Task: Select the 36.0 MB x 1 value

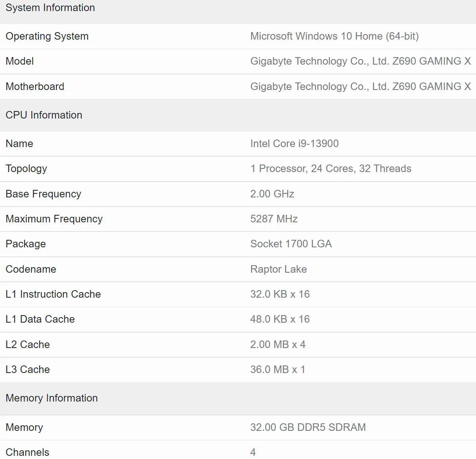Action: (x=278, y=369)
